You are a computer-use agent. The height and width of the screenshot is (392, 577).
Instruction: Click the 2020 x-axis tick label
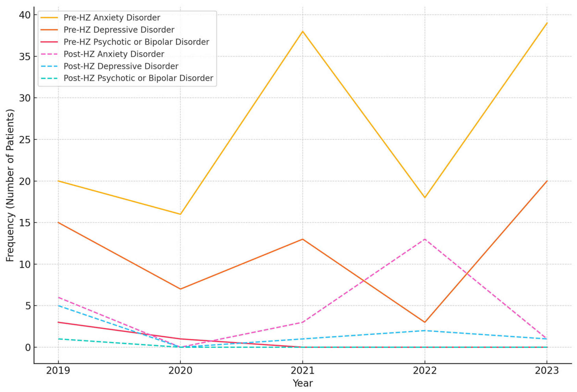(x=180, y=371)
